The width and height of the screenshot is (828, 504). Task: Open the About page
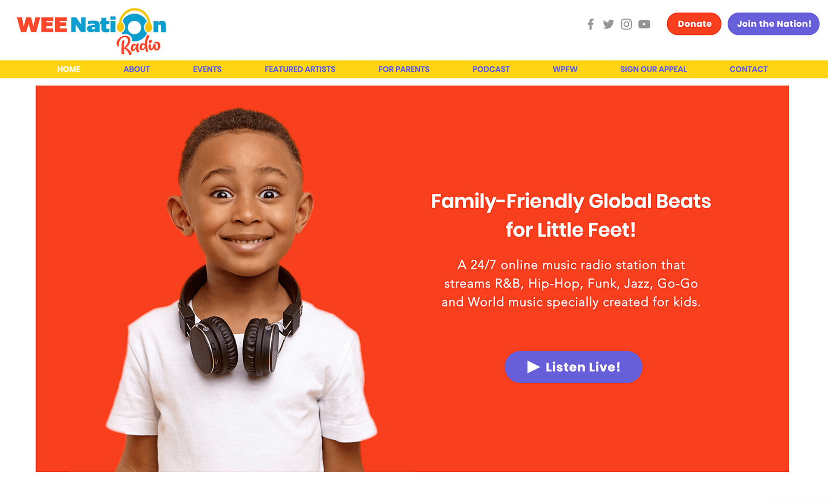(136, 69)
